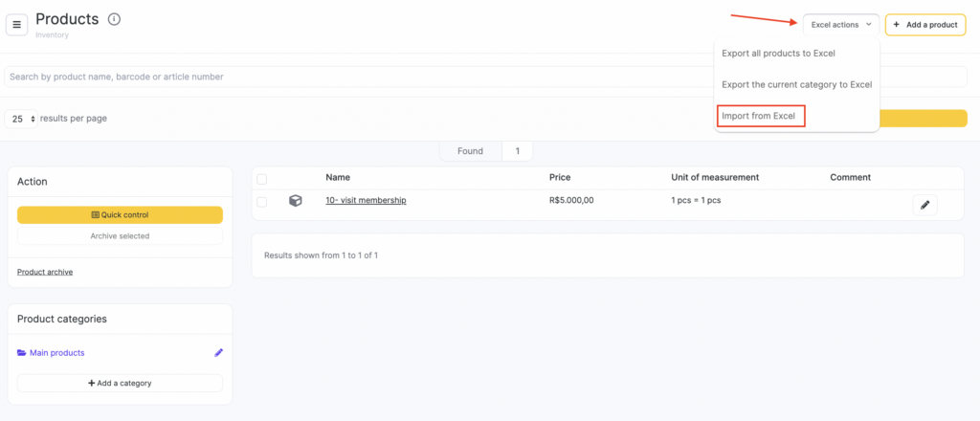Screen dimensions: 980x421
Task: Expand the Excel actions dropdown
Action: [x=840, y=25]
